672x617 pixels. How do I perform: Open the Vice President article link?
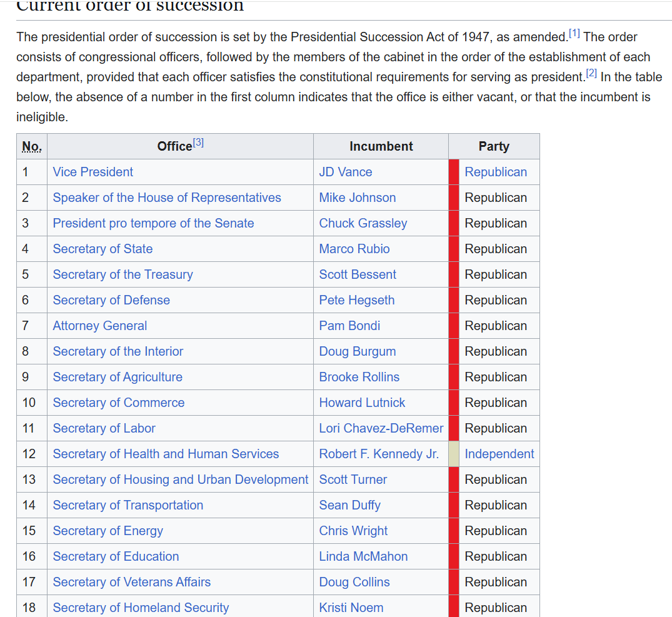point(93,172)
